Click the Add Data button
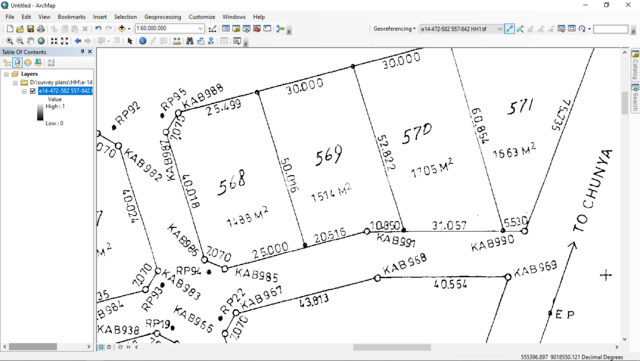 tap(122, 29)
